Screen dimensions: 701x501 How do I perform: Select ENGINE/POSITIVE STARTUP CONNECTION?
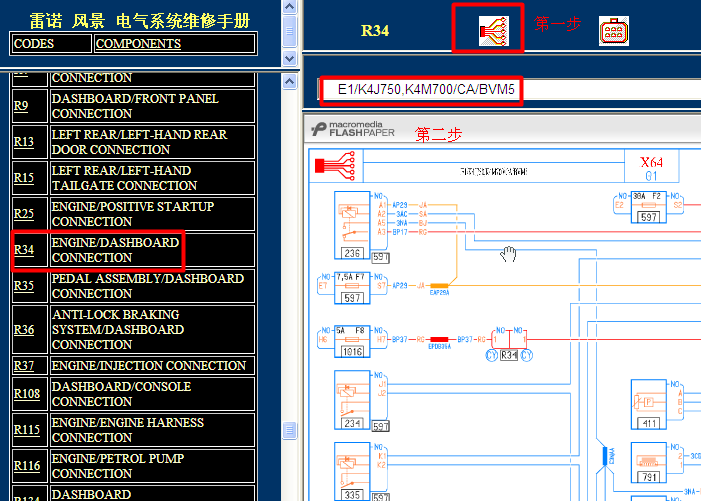(x=152, y=214)
